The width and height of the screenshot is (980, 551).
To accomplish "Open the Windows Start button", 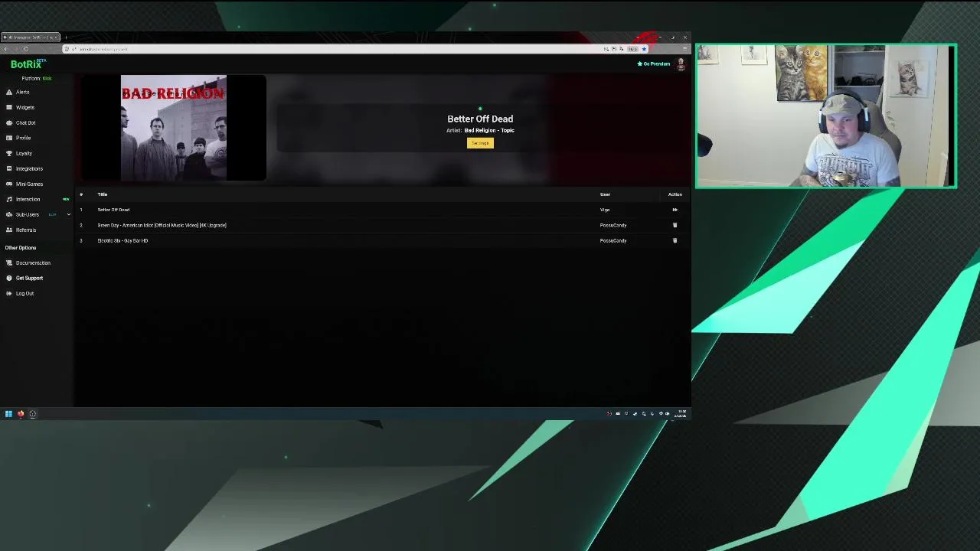I will click(8, 414).
